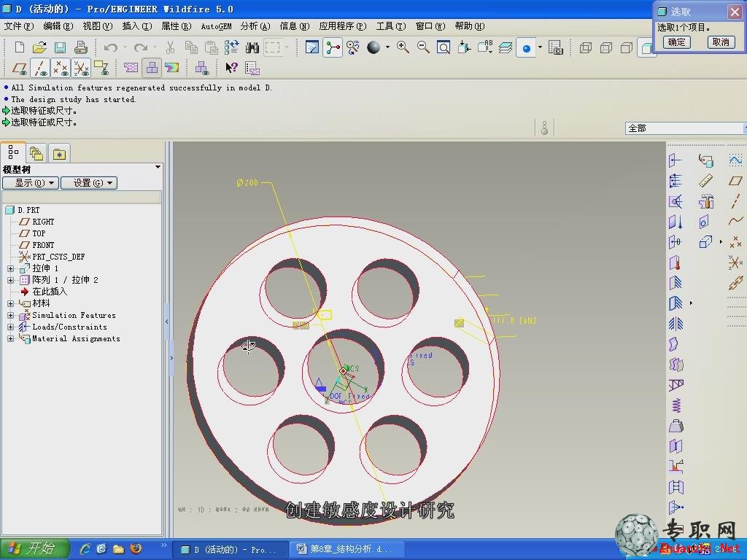Open the 显示 dropdown in model tree

coord(31,183)
